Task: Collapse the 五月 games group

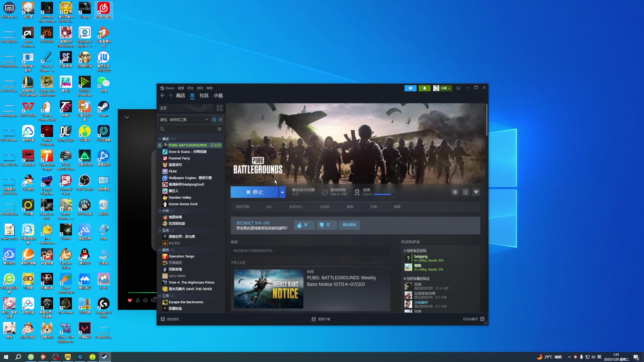Action: pyautogui.click(x=160, y=231)
